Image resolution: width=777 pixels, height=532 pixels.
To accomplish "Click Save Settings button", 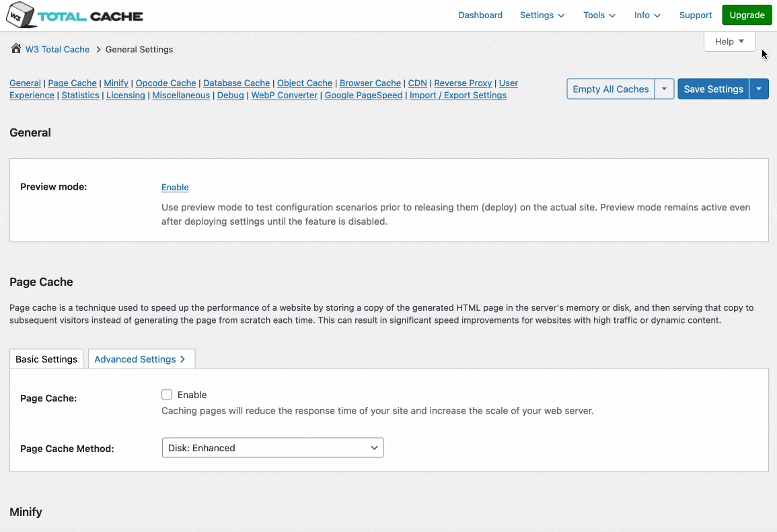I will (713, 89).
